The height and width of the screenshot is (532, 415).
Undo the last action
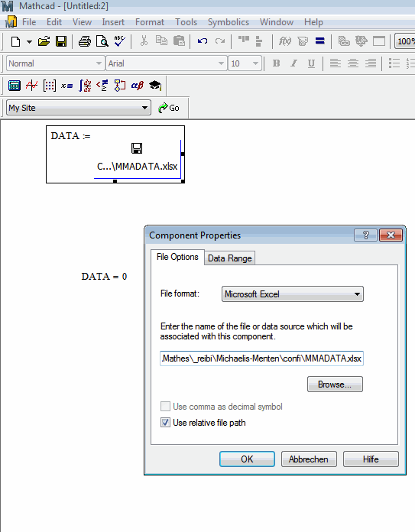click(203, 41)
